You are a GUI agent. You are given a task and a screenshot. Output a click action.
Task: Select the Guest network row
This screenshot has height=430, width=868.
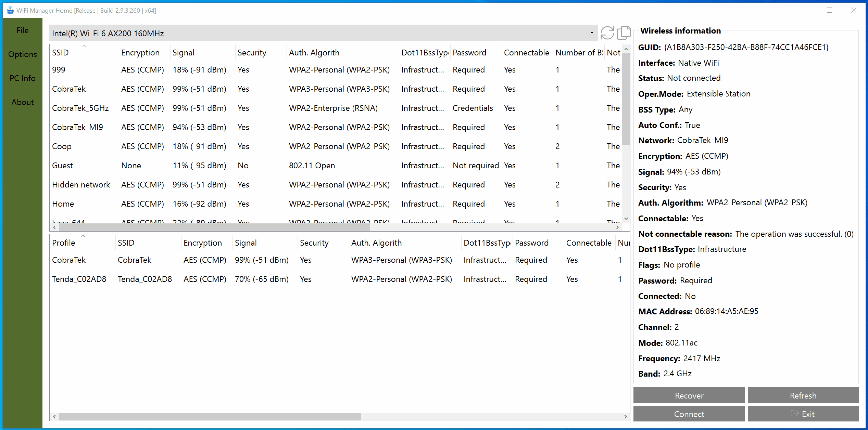[x=336, y=166]
